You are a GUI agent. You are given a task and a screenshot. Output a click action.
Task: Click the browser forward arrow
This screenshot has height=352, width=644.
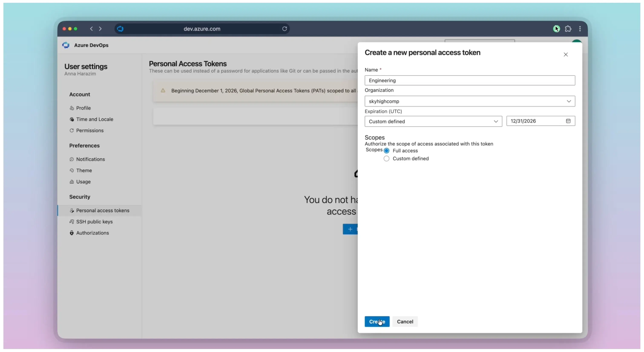click(100, 29)
